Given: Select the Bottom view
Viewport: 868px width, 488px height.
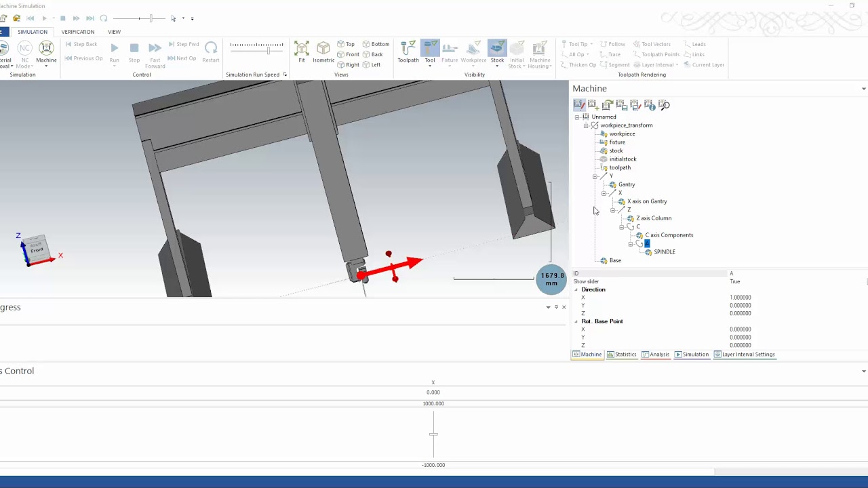Looking at the screenshot, I should (376, 44).
